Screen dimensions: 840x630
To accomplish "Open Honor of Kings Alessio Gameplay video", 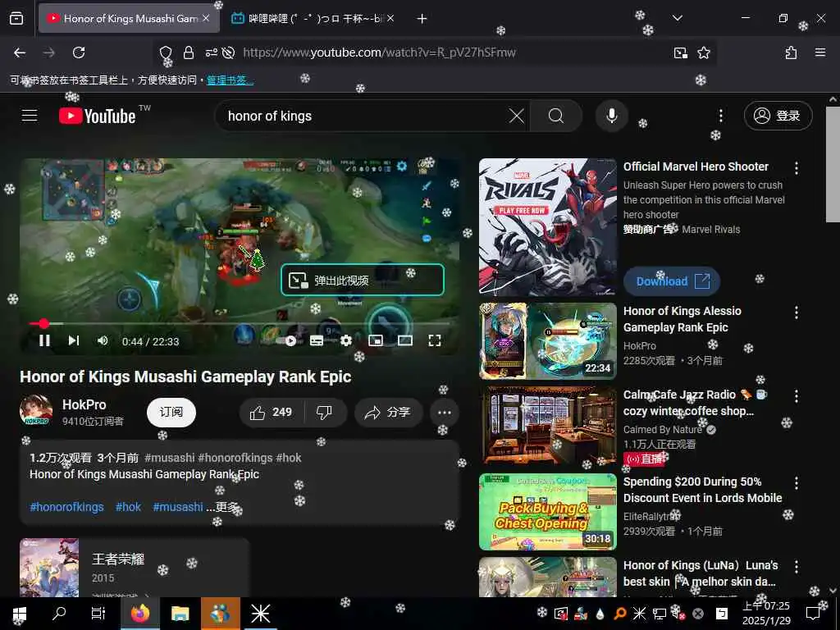I will point(547,341).
